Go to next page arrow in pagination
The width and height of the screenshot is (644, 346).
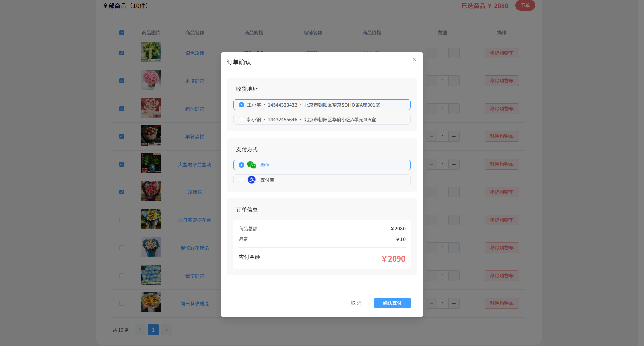pos(167,330)
